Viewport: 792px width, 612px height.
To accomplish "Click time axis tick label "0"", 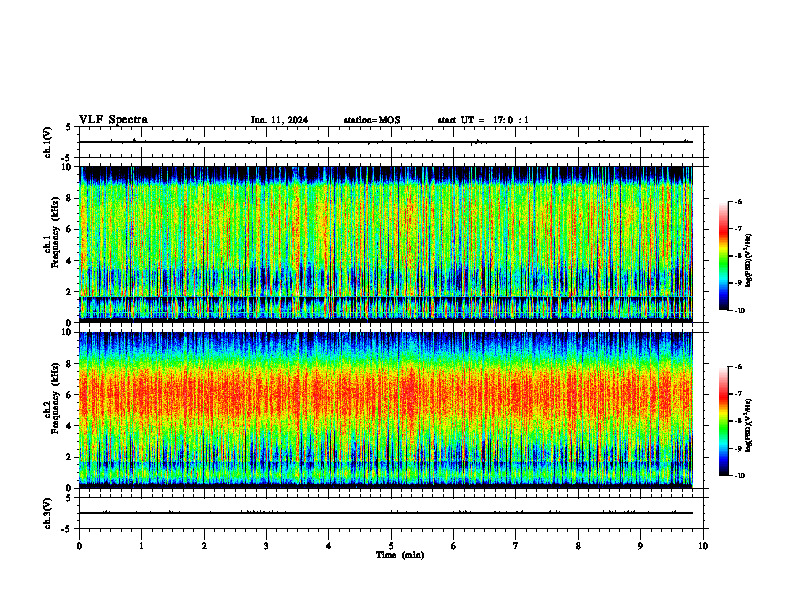I will 79,546.
